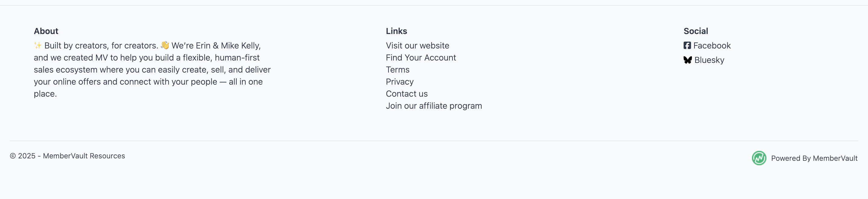Click the 2025 MemberVault Resources copyright text
Screen dimensions: 868x199
(x=71, y=156)
